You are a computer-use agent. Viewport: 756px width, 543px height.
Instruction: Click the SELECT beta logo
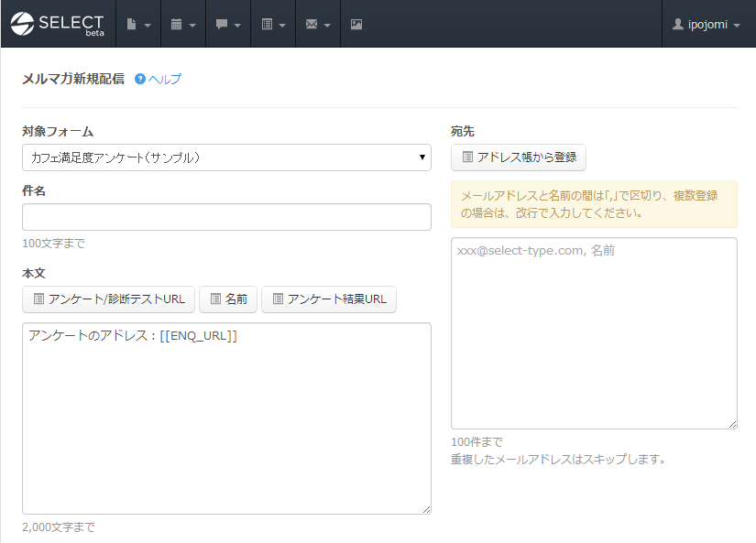pos(57,24)
